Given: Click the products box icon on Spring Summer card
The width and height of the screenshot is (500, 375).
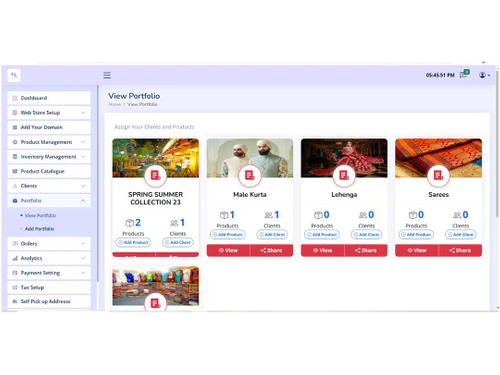Looking at the screenshot, I should point(130,223).
